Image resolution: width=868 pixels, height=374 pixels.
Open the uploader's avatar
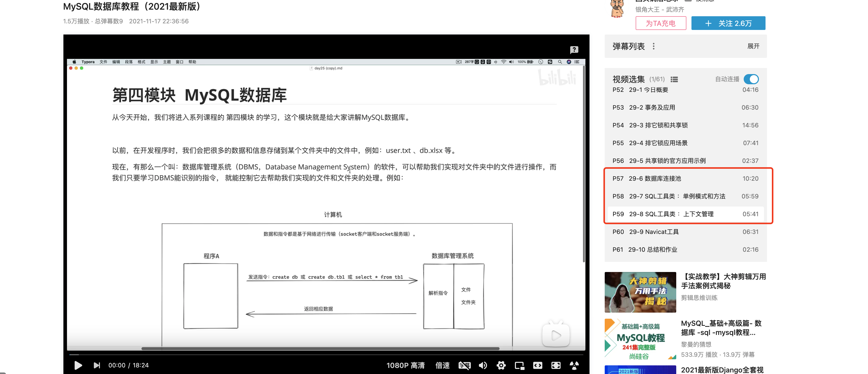pyautogui.click(x=617, y=8)
